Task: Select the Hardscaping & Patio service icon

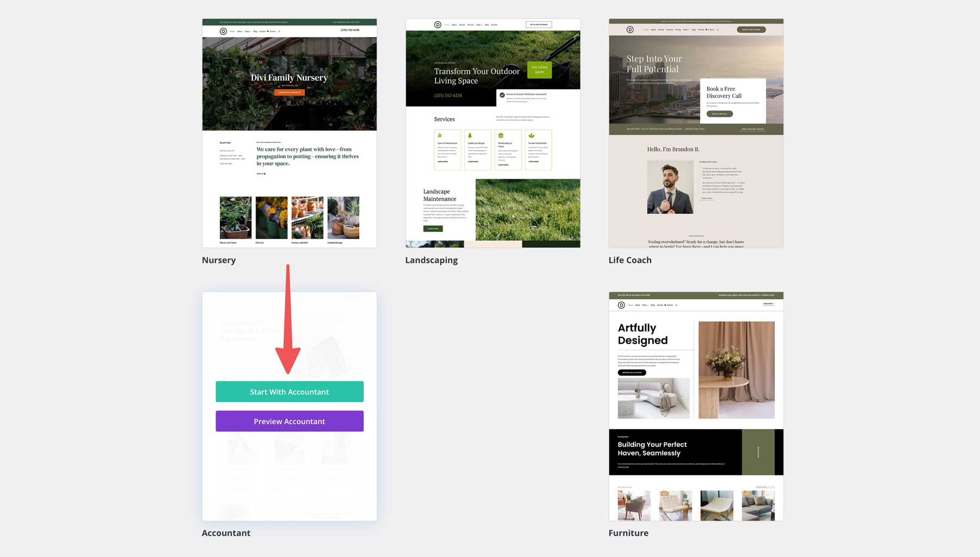Action: [501, 135]
